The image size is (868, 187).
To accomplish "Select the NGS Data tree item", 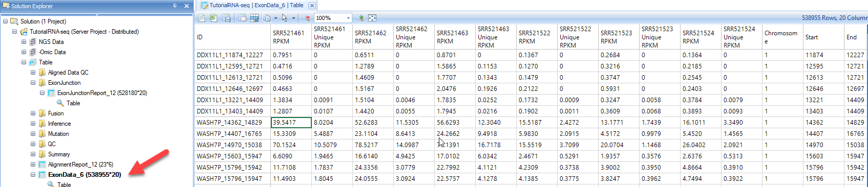I will 51,42.
